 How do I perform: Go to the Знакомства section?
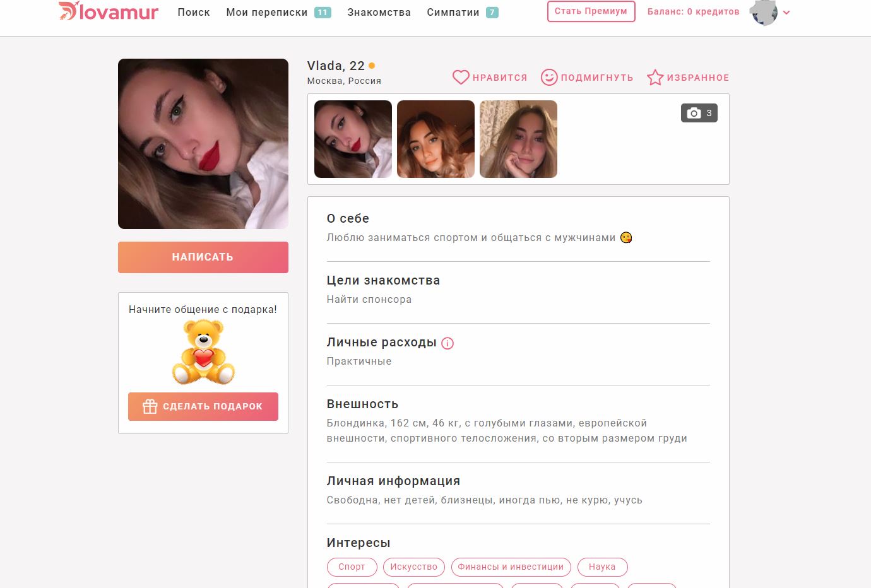(379, 12)
